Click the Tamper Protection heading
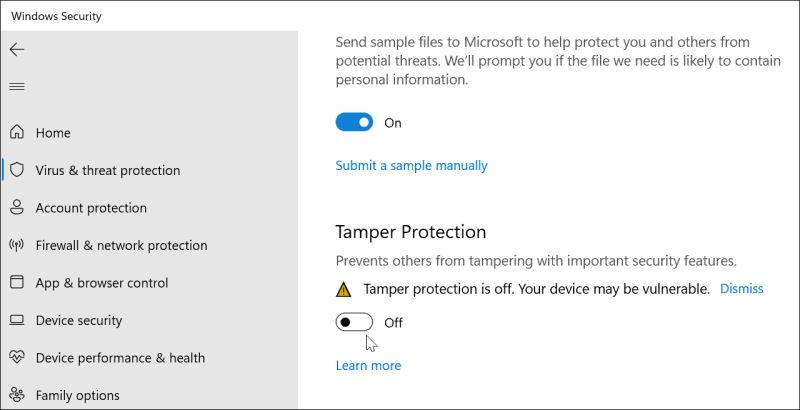This screenshot has height=410, width=800. coord(410,231)
